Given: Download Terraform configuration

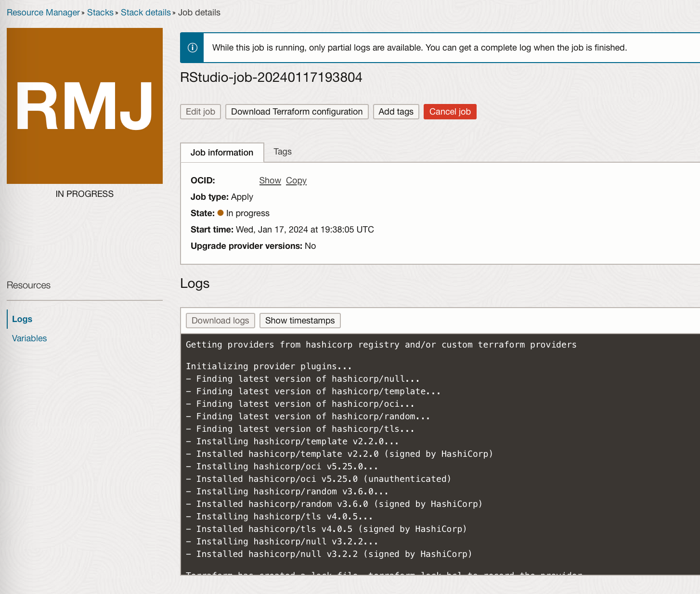Looking at the screenshot, I should coord(297,112).
